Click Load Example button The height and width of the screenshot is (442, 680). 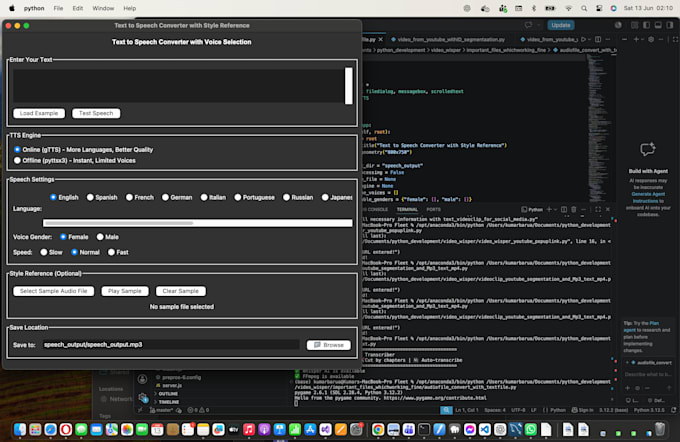tap(39, 113)
